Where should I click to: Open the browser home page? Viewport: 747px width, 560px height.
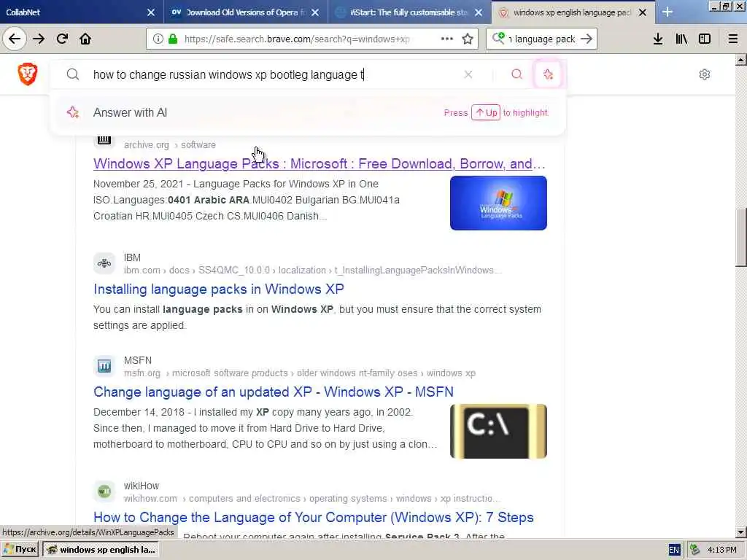point(85,39)
